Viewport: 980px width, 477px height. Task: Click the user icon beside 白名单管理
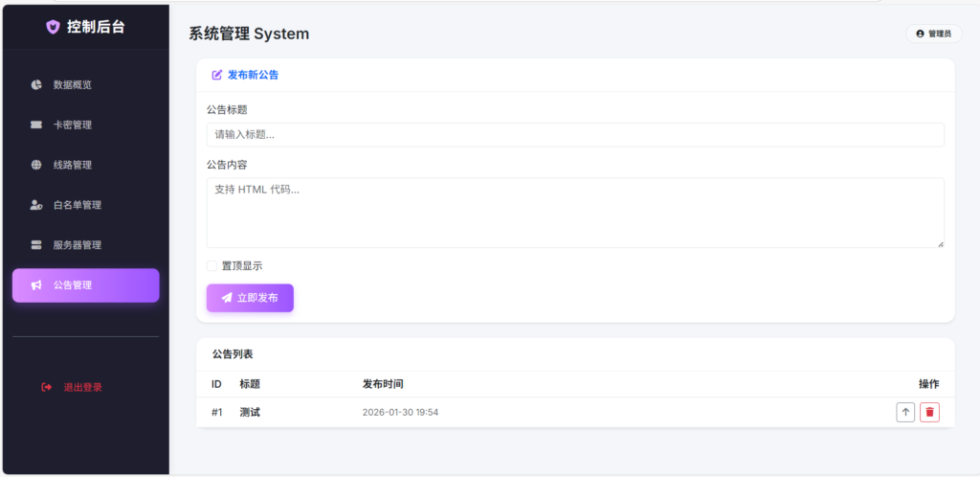36,205
